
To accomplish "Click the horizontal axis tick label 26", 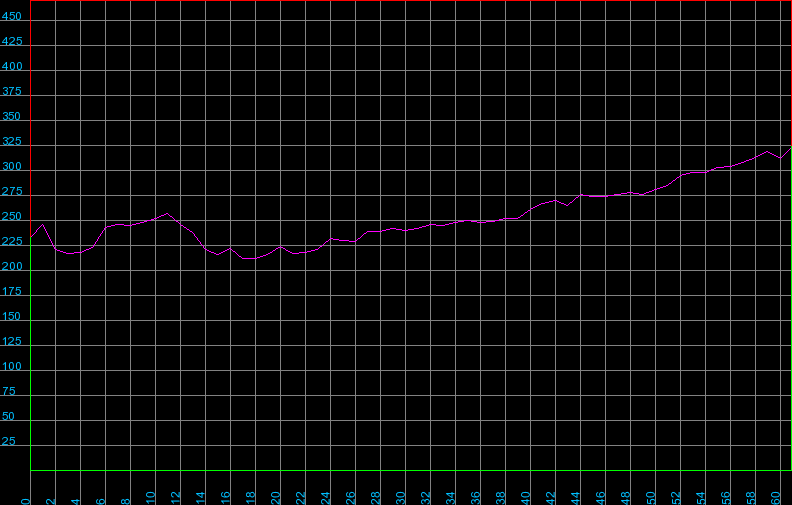I will pos(351,497).
